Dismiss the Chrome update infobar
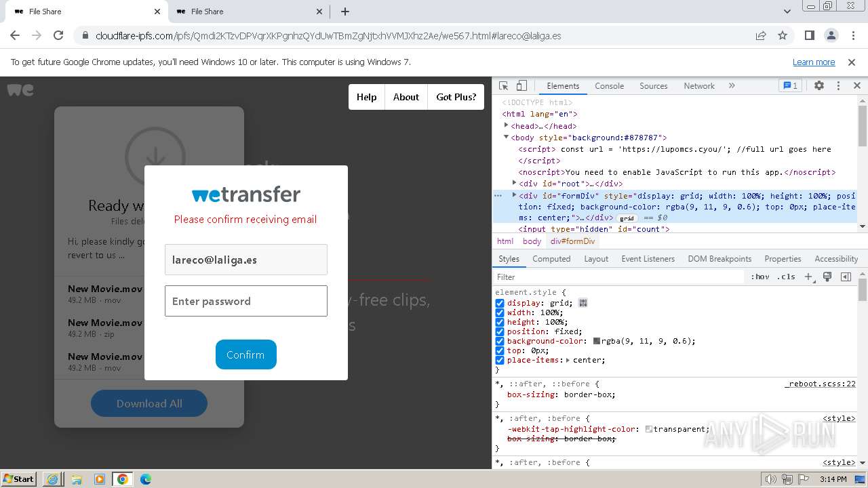The image size is (868, 488). tap(852, 62)
